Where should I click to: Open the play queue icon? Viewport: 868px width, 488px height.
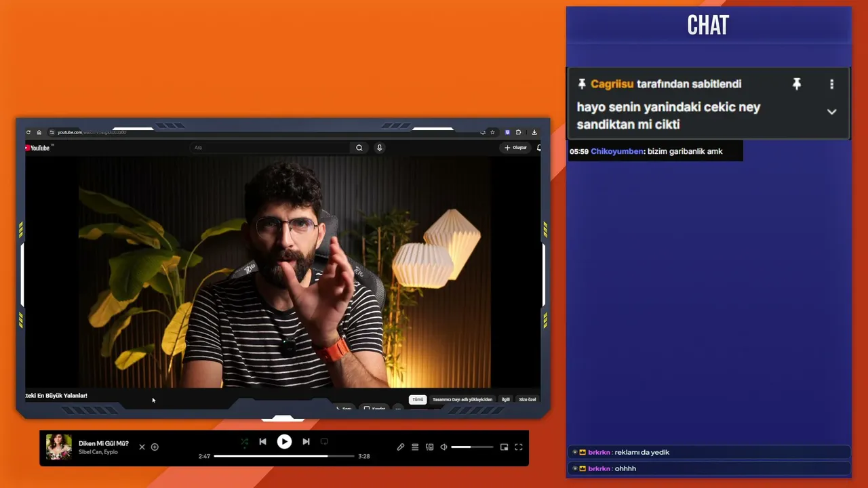pos(415,447)
